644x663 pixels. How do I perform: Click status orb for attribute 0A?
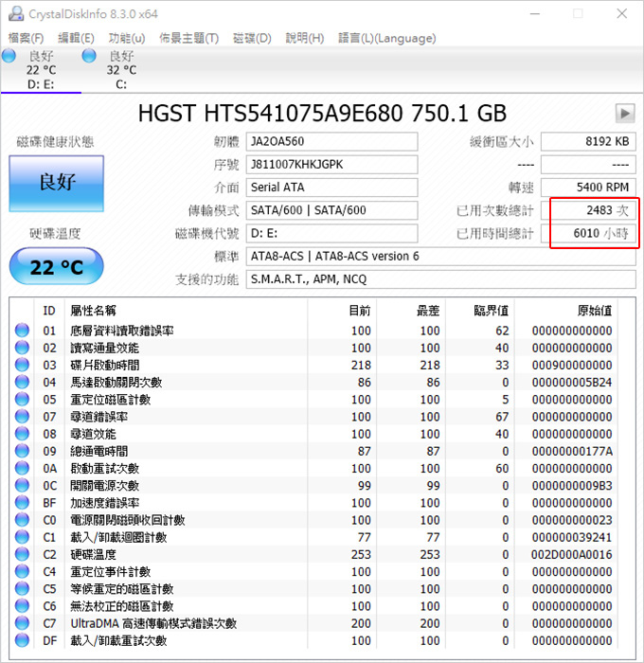22,468
